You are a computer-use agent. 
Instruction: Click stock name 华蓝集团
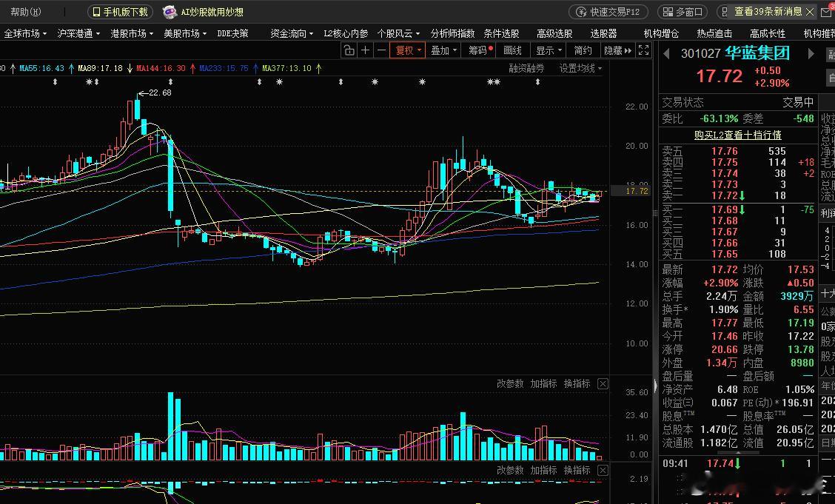(x=757, y=53)
